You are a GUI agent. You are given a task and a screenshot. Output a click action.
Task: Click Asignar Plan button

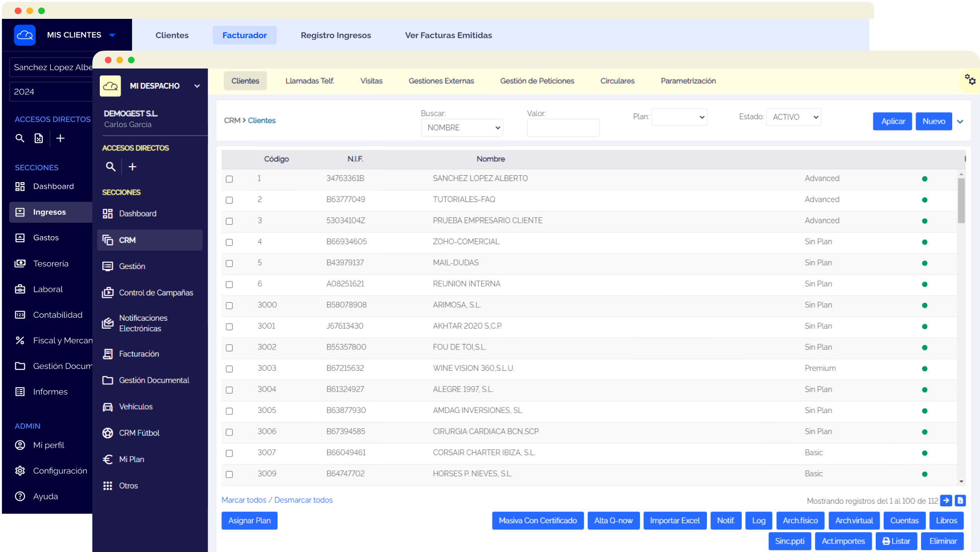pos(250,521)
